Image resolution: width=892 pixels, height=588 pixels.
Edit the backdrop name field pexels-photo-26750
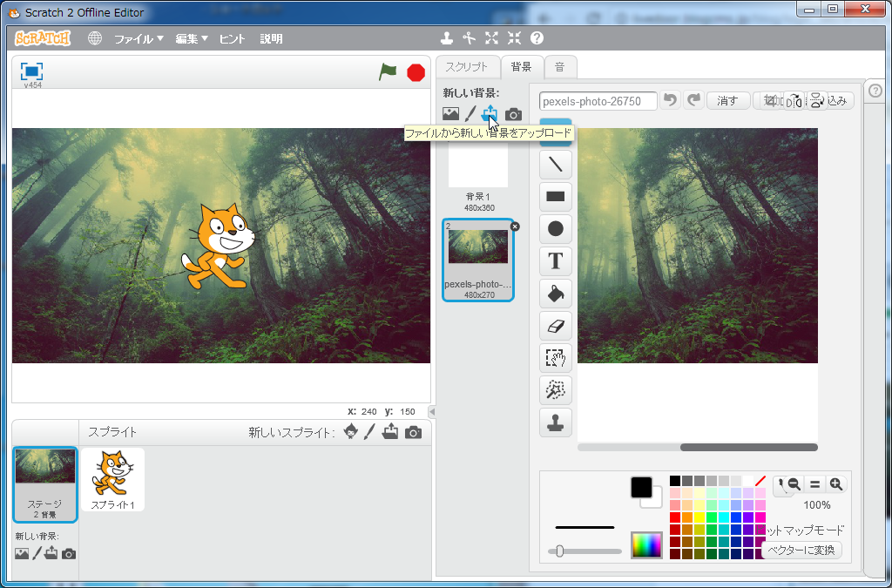[x=598, y=101]
